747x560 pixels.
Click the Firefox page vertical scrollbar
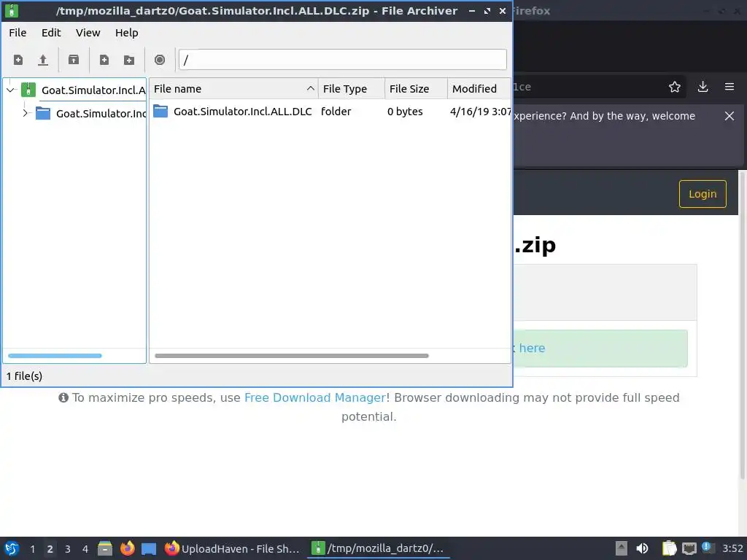tap(742, 324)
